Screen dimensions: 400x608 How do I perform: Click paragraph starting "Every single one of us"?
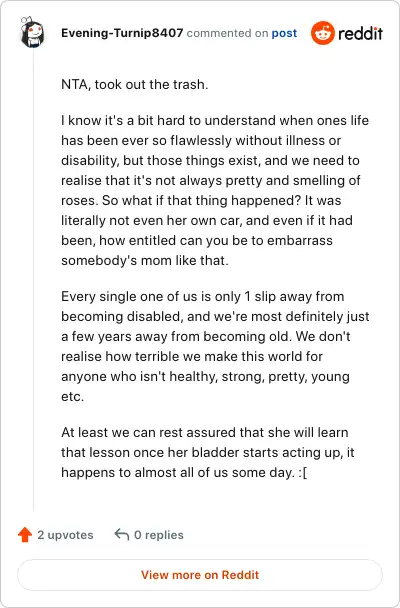215,346
